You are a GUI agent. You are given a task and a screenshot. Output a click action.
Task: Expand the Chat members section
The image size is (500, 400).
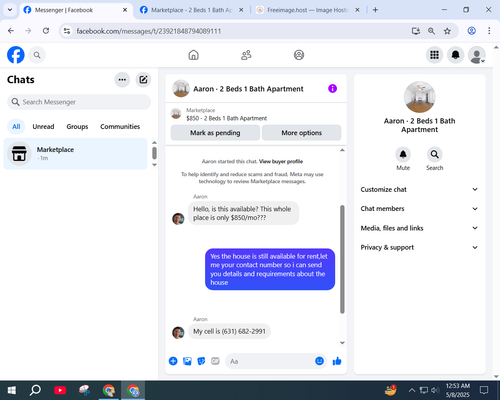coord(419,209)
